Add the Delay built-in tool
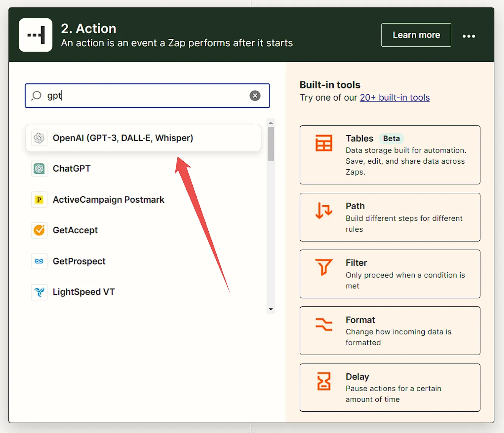 click(390, 387)
